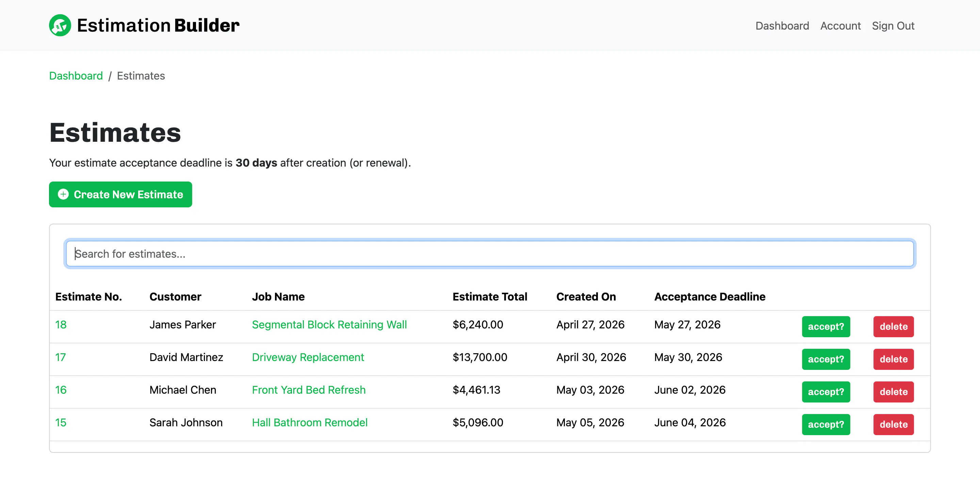This screenshot has width=980, height=497.
Task: Accept the James Parker estimate
Action: click(826, 326)
